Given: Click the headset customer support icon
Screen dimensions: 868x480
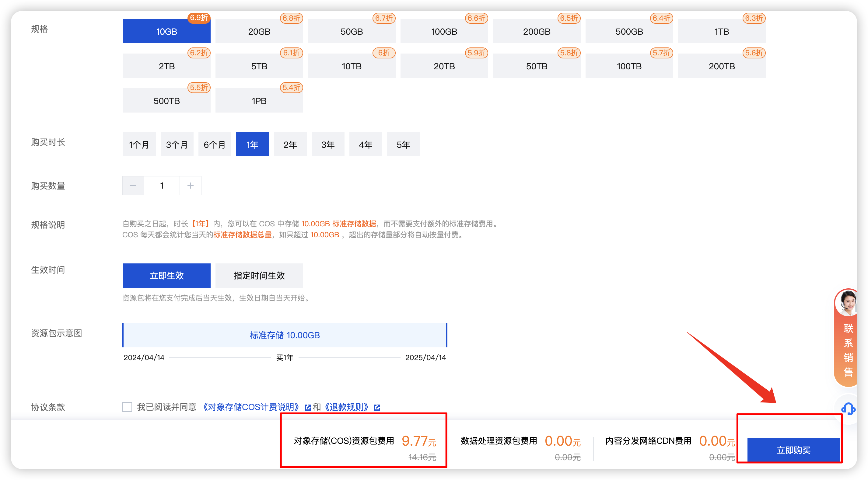Looking at the screenshot, I should (848, 409).
